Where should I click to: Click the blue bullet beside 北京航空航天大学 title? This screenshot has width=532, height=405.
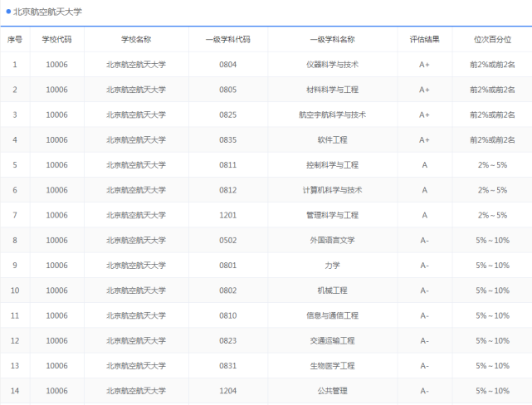pyautogui.click(x=8, y=12)
